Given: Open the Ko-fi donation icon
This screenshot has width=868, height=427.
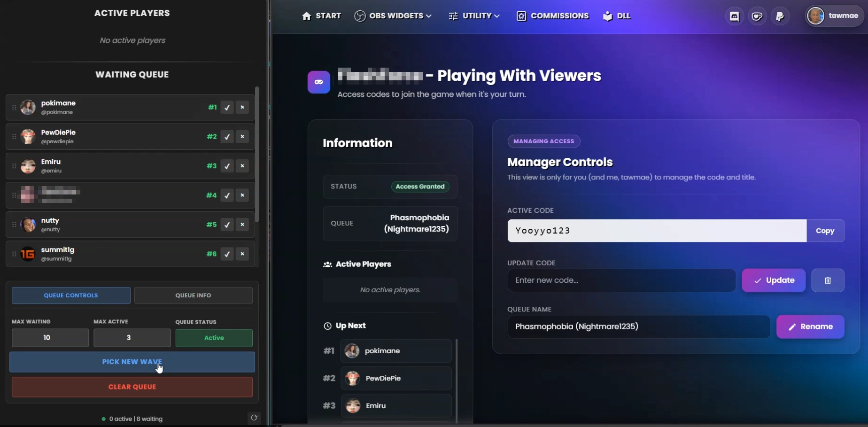Looking at the screenshot, I should tap(757, 16).
